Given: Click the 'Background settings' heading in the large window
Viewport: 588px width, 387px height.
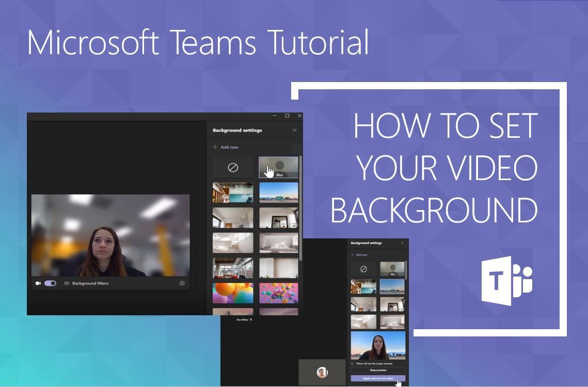Looking at the screenshot, I should tap(237, 130).
